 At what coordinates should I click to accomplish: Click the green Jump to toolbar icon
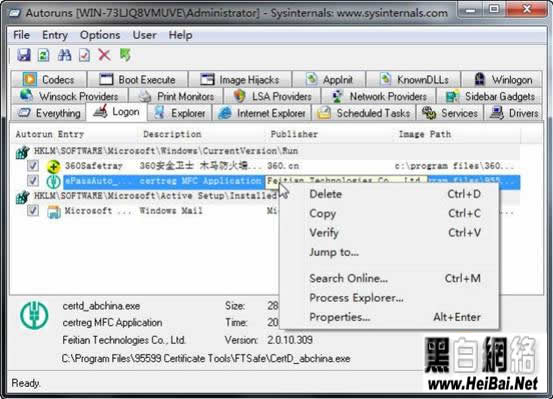point(125,55)
